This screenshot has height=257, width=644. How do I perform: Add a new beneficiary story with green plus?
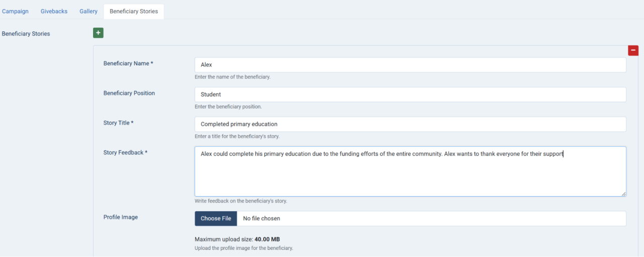pos(98,33)
